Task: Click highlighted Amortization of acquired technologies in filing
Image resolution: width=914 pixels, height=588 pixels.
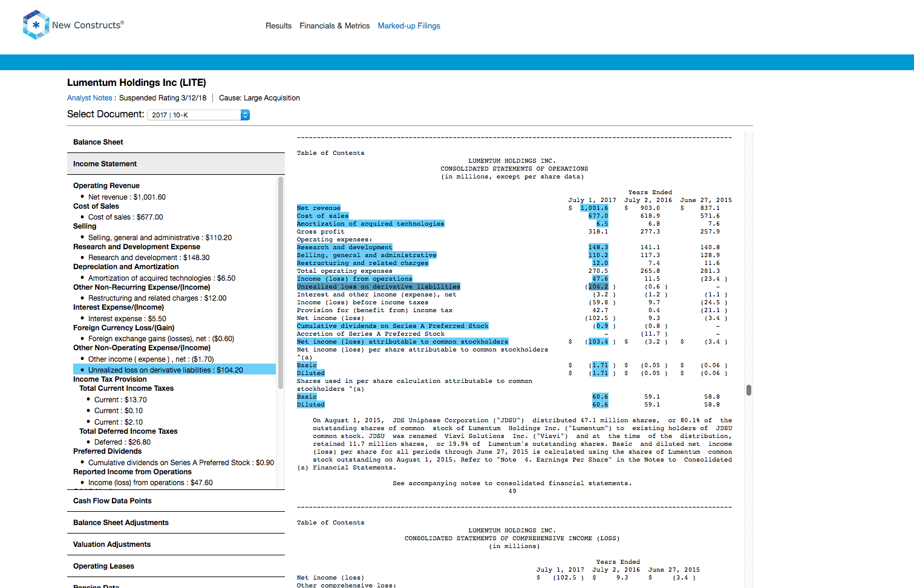Action: (x=370, y=224)
